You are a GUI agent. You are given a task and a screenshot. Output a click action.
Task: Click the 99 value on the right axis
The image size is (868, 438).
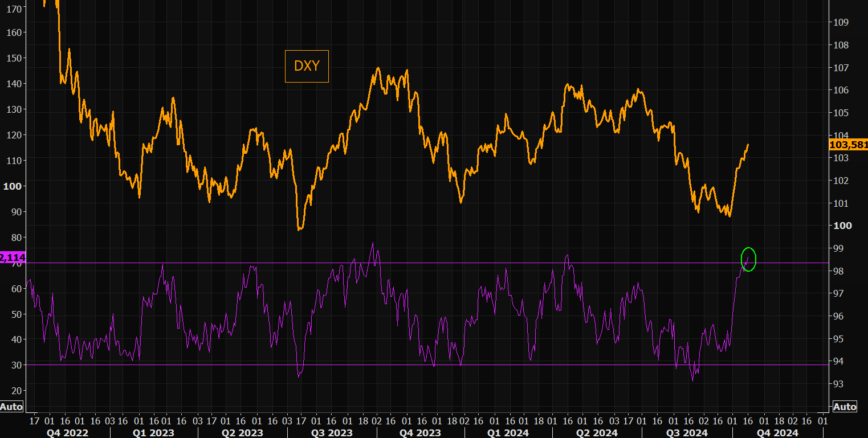click(840, 248)
